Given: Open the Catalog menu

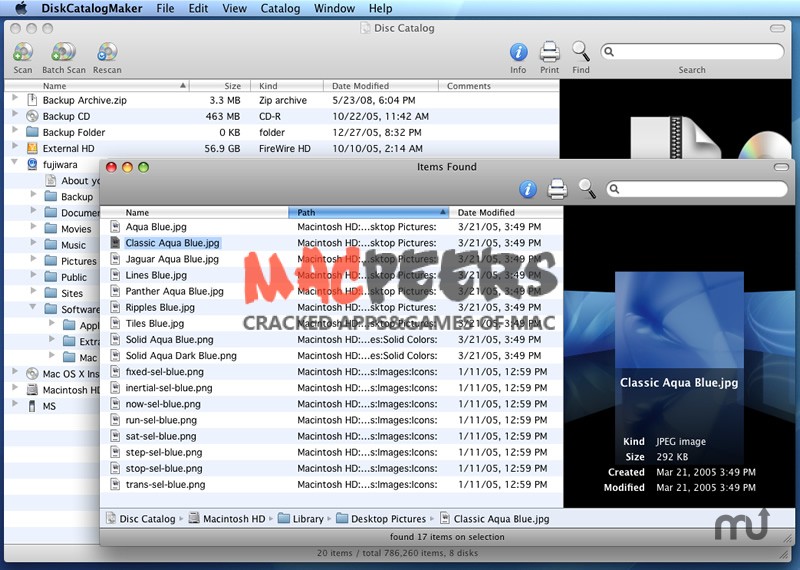Looking at the screenshot, I should coord(280,8).
